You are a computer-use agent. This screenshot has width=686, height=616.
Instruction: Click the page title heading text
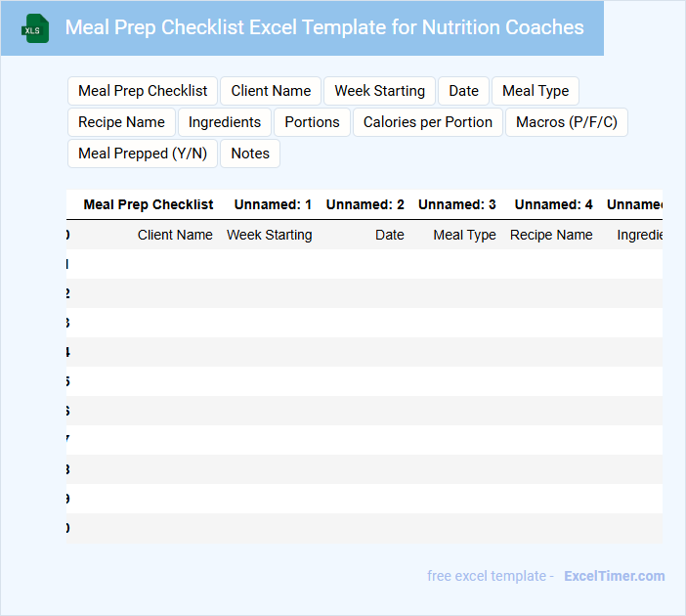coord(324,27)
